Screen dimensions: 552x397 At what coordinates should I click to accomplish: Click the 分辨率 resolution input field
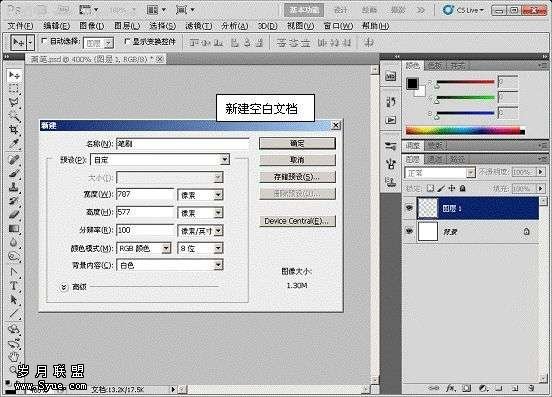(145, 230)
